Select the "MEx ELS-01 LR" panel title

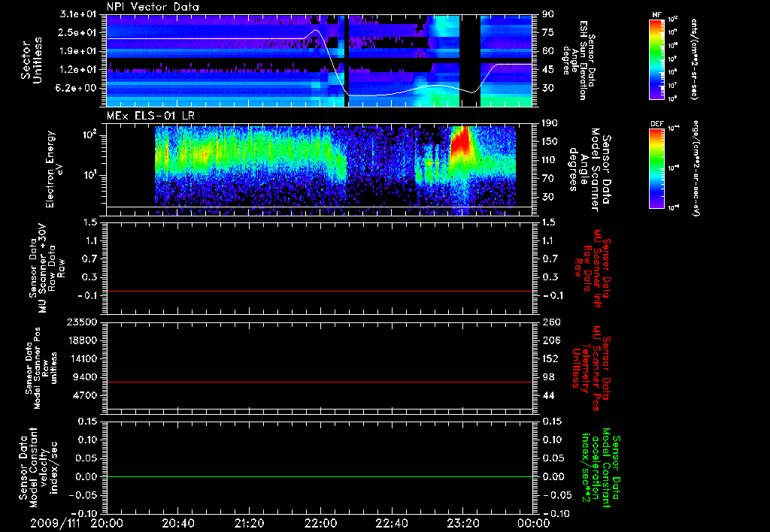pyautogui.click(x=150, y=116)
